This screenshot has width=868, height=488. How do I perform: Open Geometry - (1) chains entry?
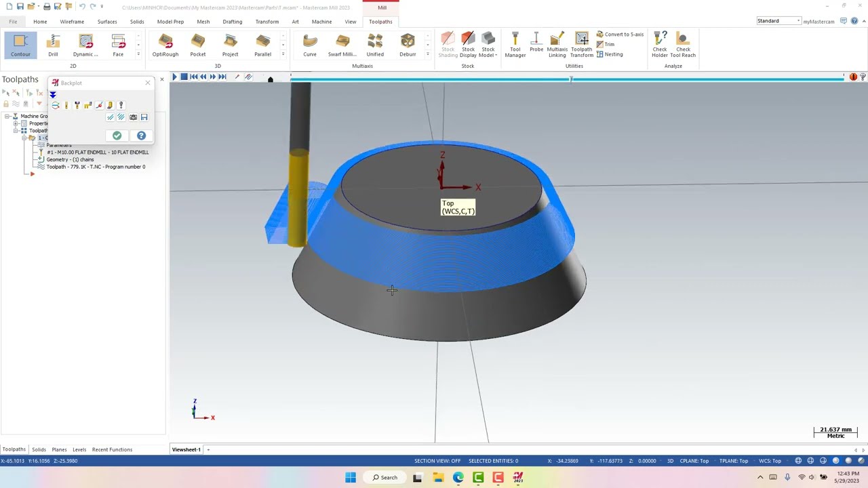coord(70,159)
